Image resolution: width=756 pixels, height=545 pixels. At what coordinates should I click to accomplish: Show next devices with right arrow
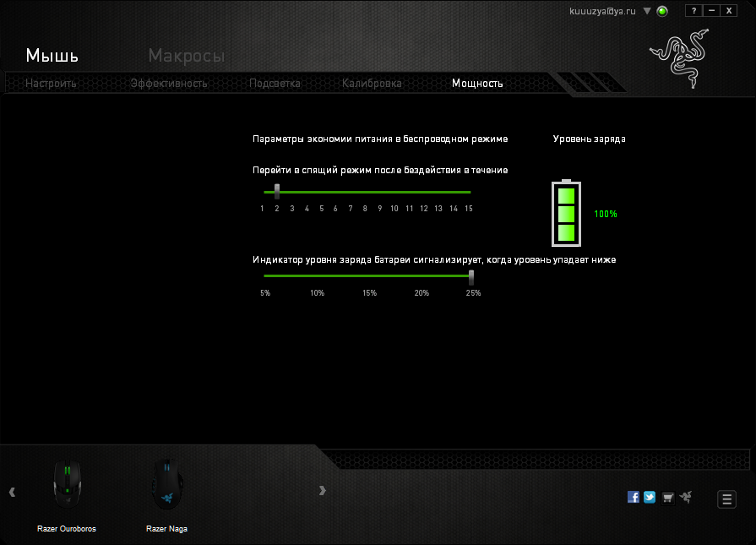click(323, 490)
